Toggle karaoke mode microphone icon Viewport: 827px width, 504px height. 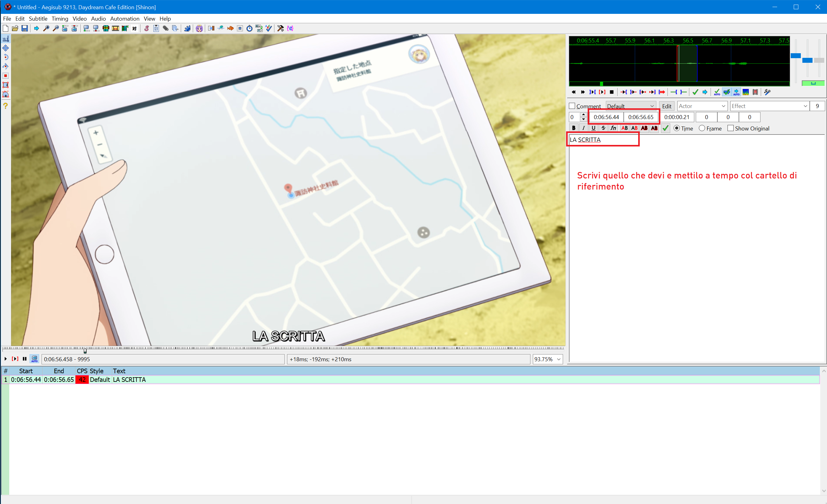pyautogui.click(x=767, y=92)
